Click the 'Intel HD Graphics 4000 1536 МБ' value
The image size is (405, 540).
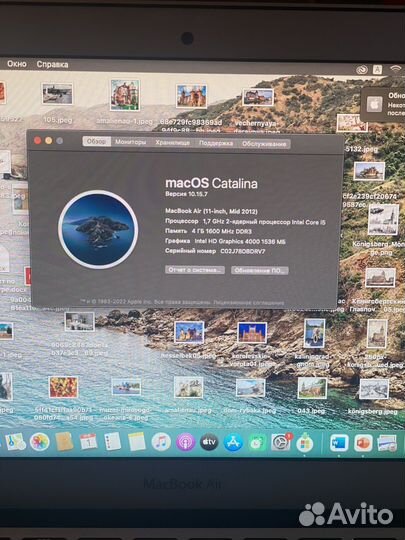point(240,241)
